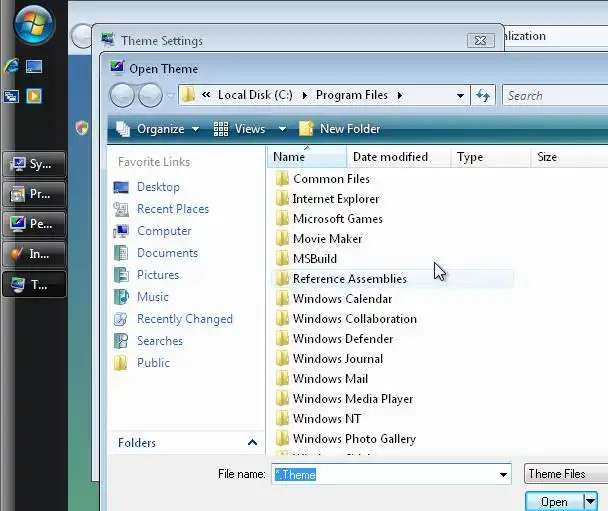Click Switch between windows Quick Launch icon
Viewport: 608px width, 511px height.
point(11,96)
